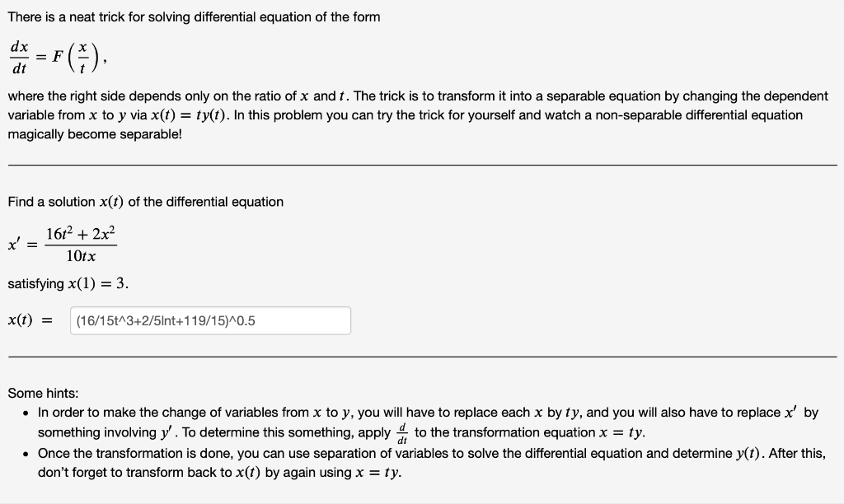Click the upper horizontal divider line
Screen dimensions: 844x504
pyautogui.click(x=422, y=166)
